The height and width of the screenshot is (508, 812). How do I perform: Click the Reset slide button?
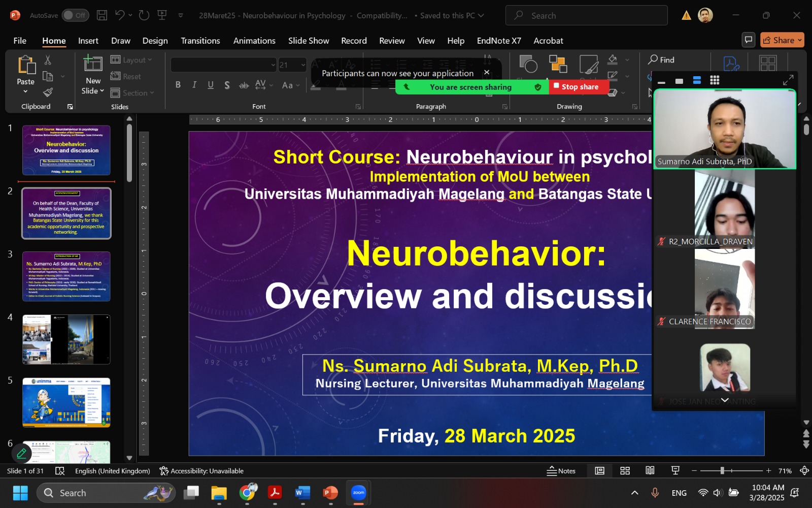click(x=126, y=77)
